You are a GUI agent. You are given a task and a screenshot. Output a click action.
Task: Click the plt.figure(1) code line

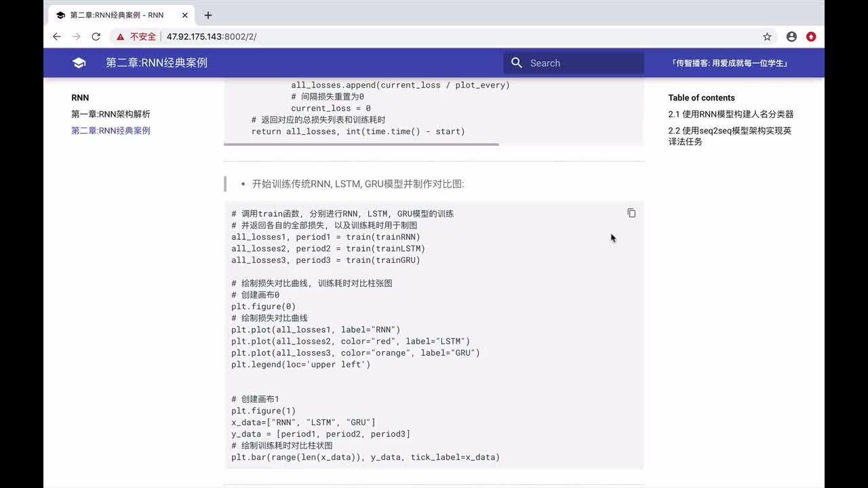pos(263,411)
